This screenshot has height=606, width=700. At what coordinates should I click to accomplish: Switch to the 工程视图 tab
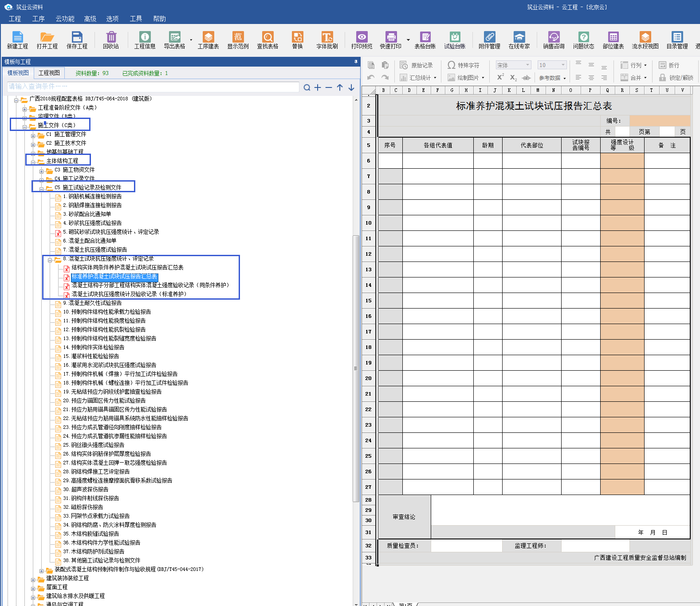click(49, 73)
